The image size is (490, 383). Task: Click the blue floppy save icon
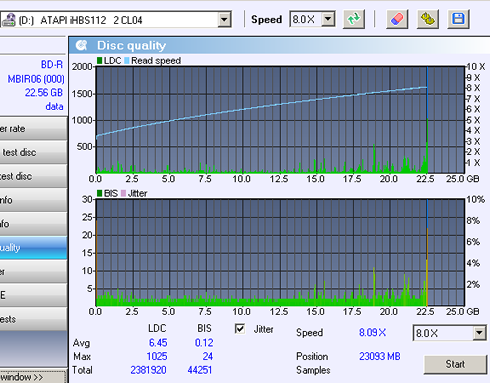pos(458,19)
